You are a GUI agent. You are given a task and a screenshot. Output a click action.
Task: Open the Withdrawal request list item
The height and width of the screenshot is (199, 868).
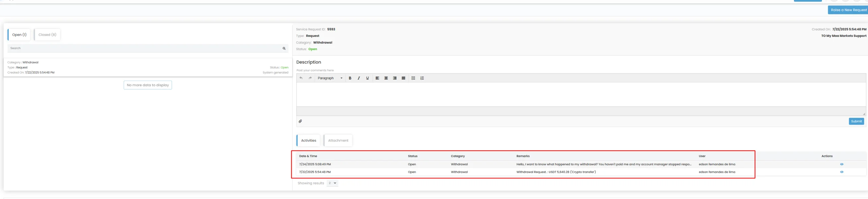[x=148, y=68]
